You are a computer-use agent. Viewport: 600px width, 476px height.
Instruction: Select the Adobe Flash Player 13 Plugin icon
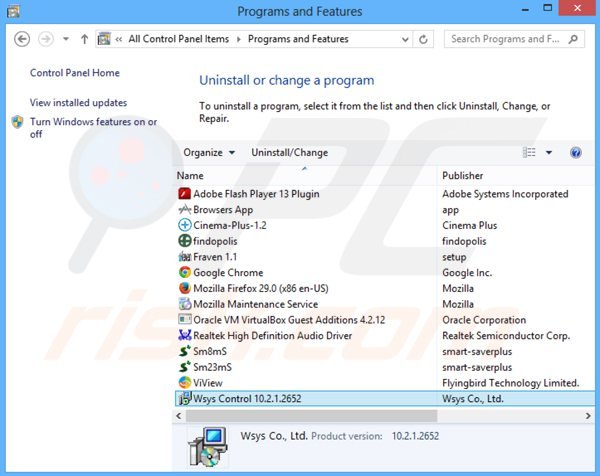click(184, 194)
